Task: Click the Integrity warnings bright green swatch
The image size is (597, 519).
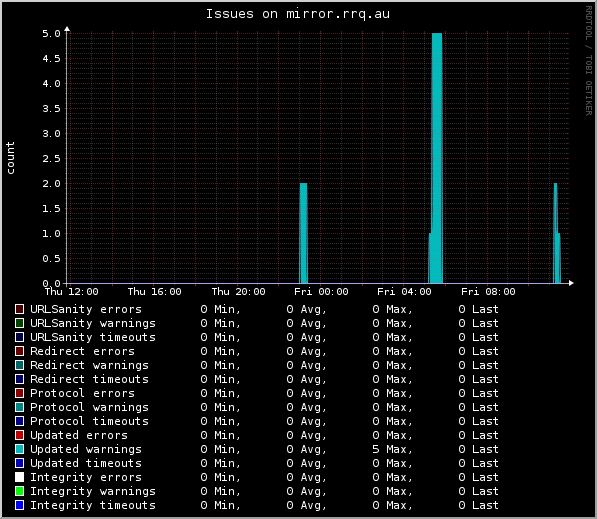Action: [x=19, y=491]
